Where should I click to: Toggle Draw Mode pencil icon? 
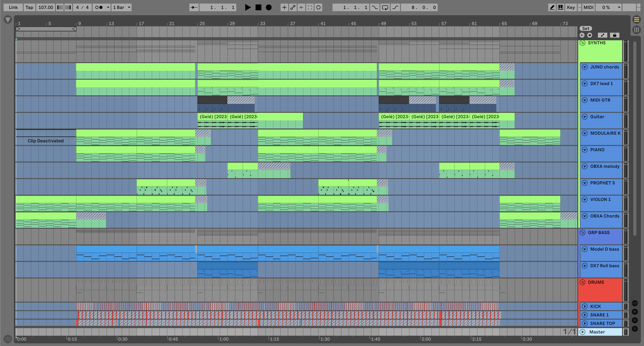[x=552, y=8]
